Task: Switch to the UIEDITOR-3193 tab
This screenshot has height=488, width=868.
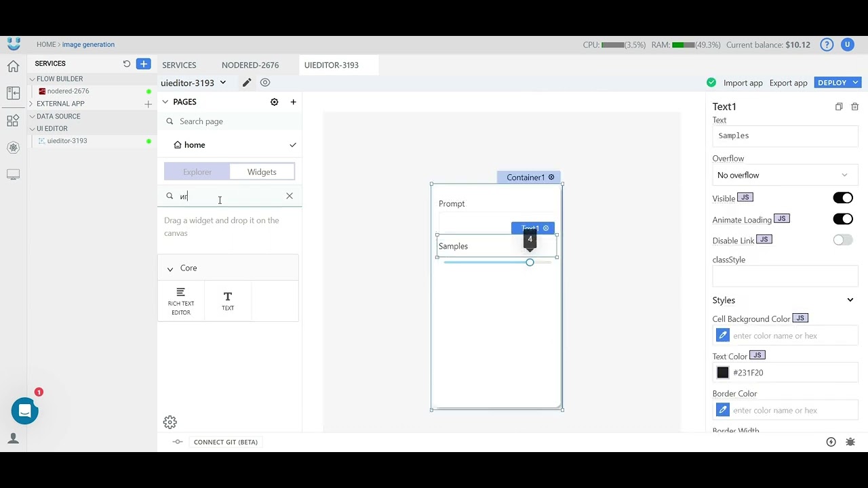Action: click(x=332, y=65)
